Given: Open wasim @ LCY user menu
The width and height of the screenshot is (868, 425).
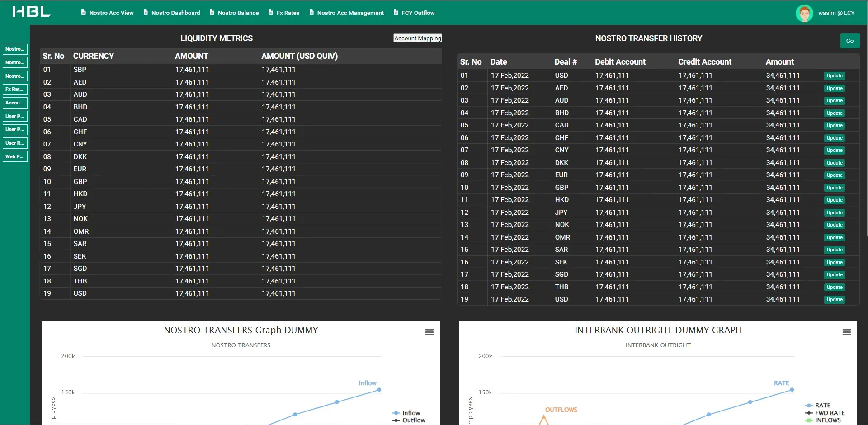Looking at the screenshot, I should click(836, 13).
